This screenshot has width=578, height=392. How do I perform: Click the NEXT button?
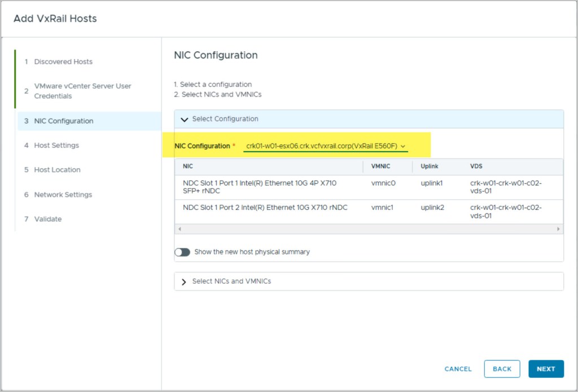click(x=545, y=369)
